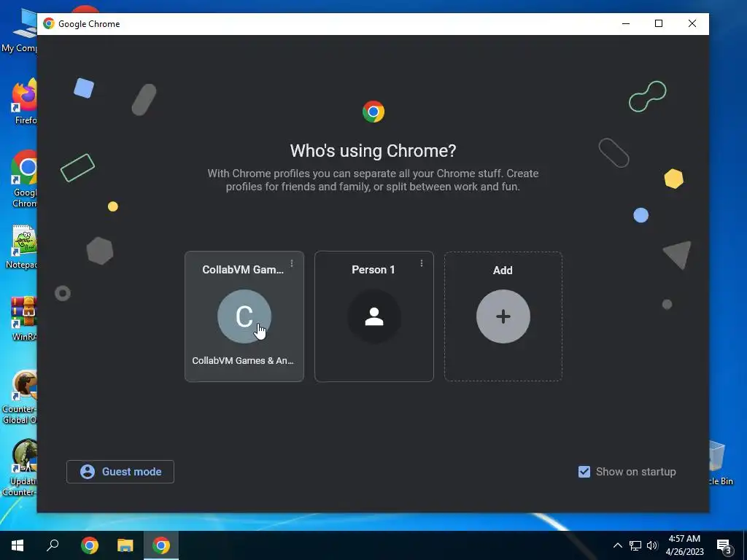This screenshot has width=747, height=560.
Task: Select the CollabVM Games profile avatar
Action: point(244,316)
